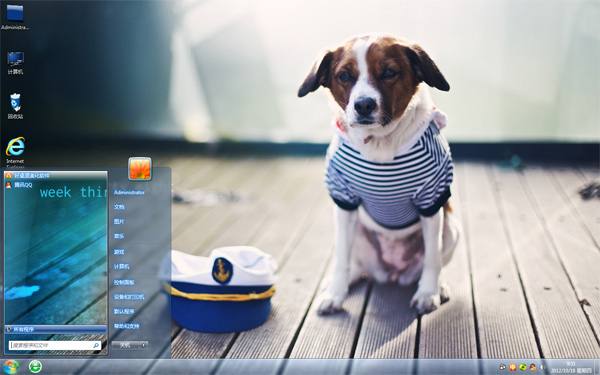Open the Administrator folder desktop icon

click(15, 17)
